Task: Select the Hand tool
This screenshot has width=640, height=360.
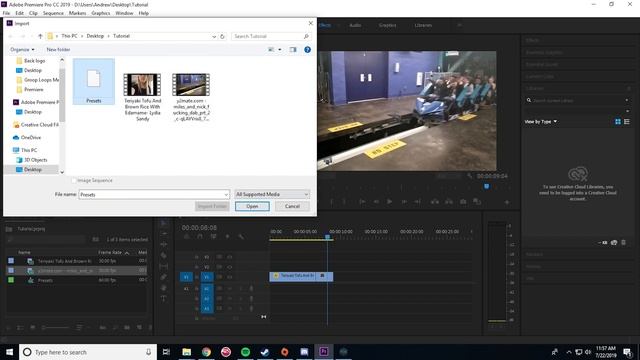Action: [164, 288]
